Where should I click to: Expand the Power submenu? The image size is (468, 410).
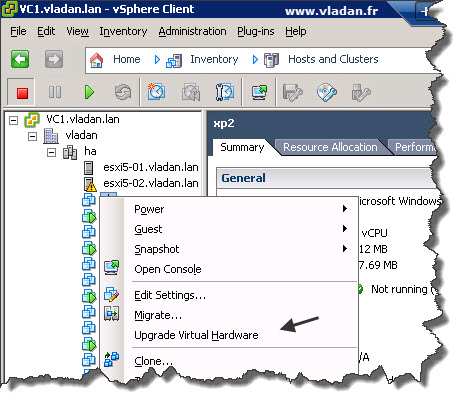(x=345, y=209)
